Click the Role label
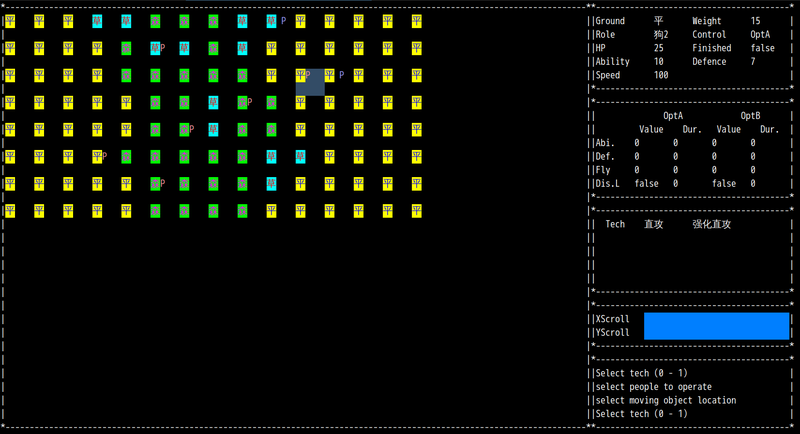The height and width of the screenshot is (434, 800). point(605,35)
